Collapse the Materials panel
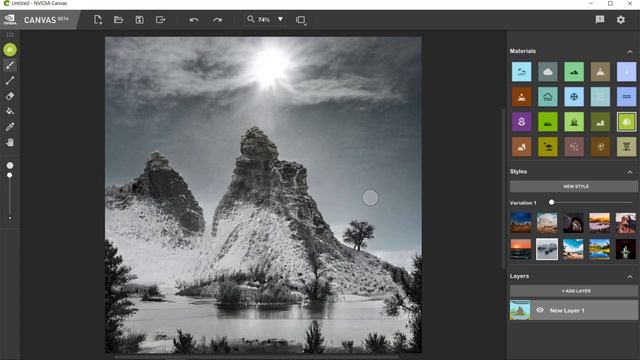 (x=630, y=51)
